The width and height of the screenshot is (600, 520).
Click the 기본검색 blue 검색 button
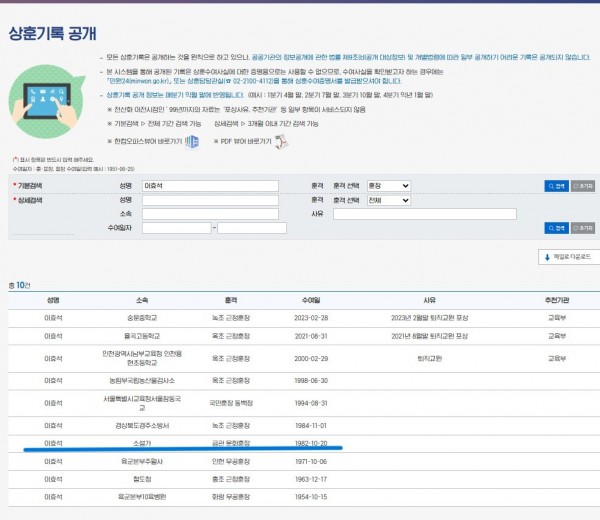tap(556, 186)
